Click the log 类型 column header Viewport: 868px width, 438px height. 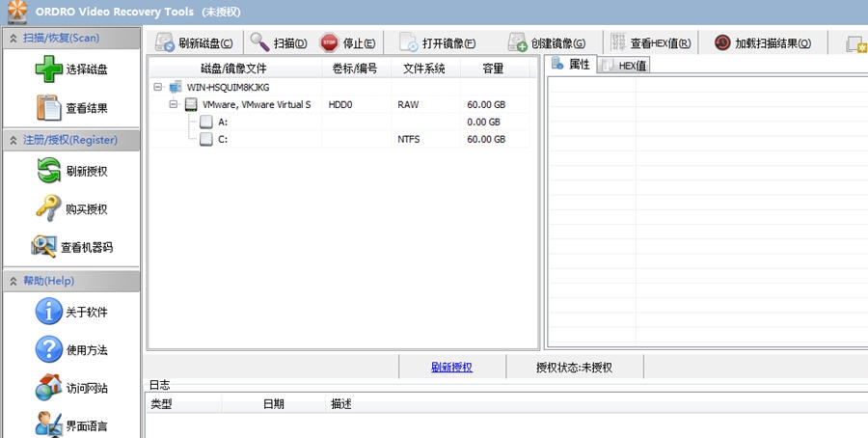[183, 404]
